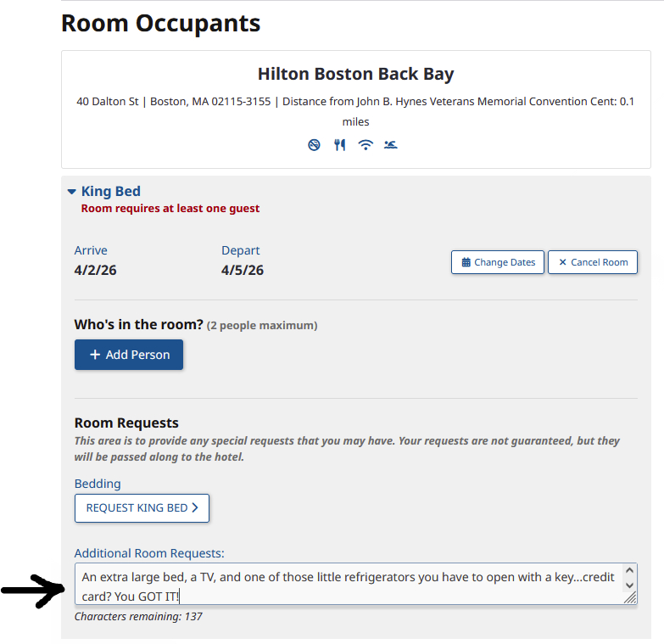Open the Request King Bed option
The width and height of the screenshot is (664, 644).
pos(142,508)
